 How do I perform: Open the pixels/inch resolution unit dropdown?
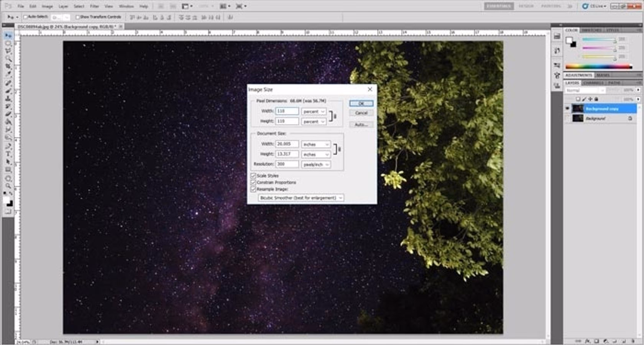pos(316,164)
